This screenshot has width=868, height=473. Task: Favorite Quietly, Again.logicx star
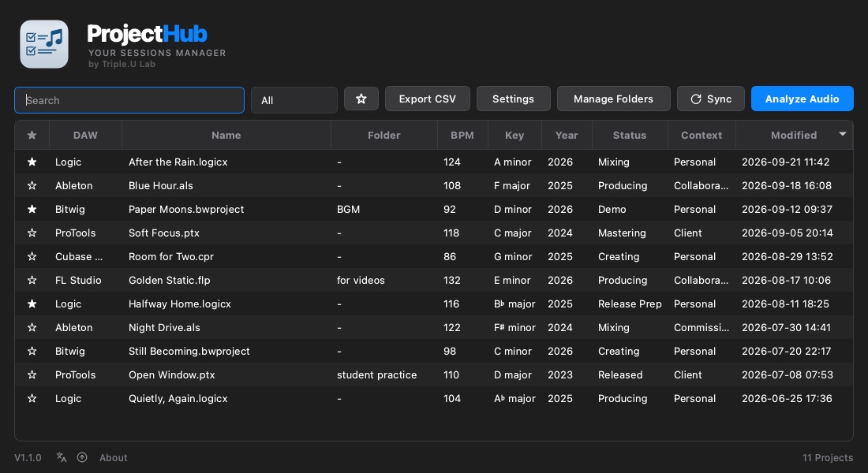click(x=32, y=398)
